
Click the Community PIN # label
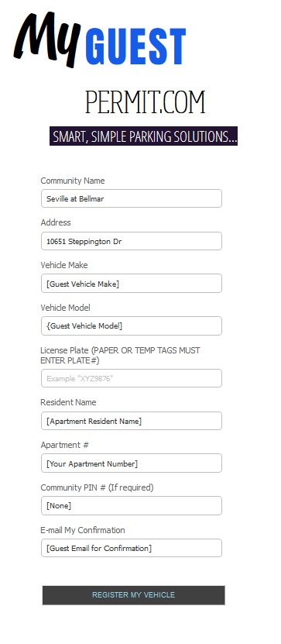[x=97, y=487]
